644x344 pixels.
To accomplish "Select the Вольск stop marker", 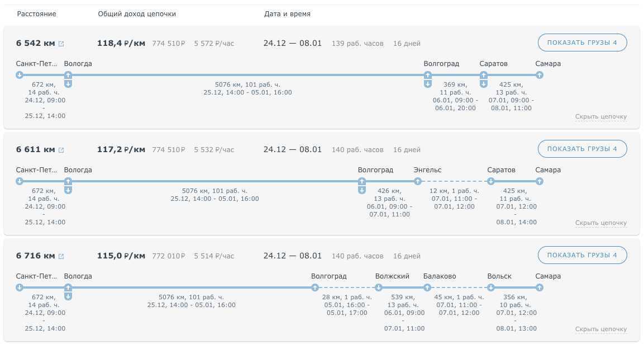I will coord(491,288).
